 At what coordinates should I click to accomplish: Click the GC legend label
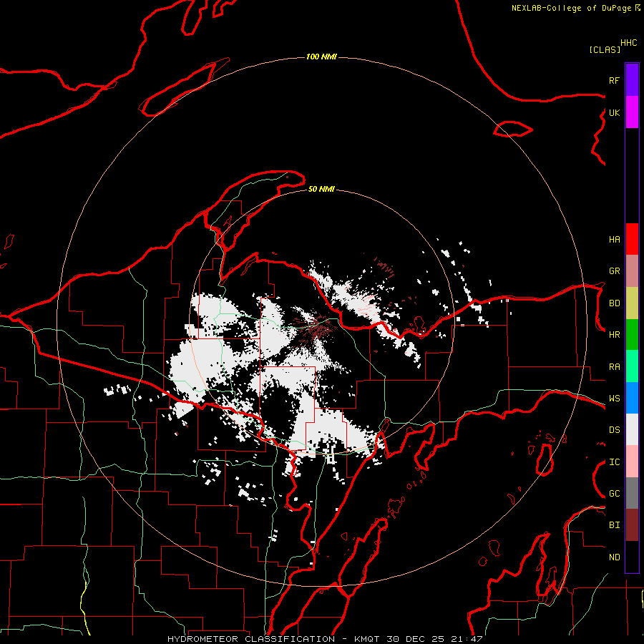[615, 494]
